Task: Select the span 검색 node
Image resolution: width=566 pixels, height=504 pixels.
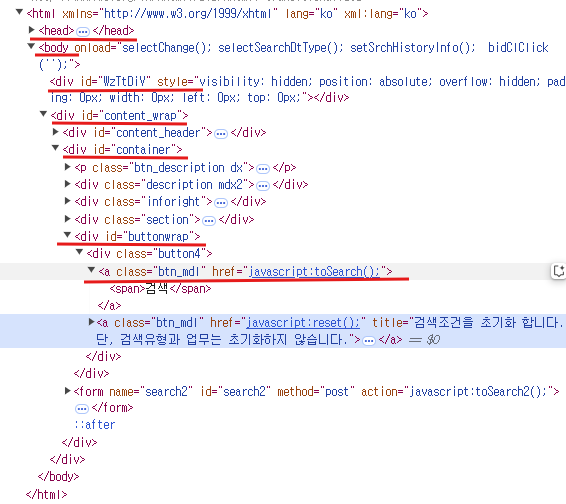Action: point(160,288)
